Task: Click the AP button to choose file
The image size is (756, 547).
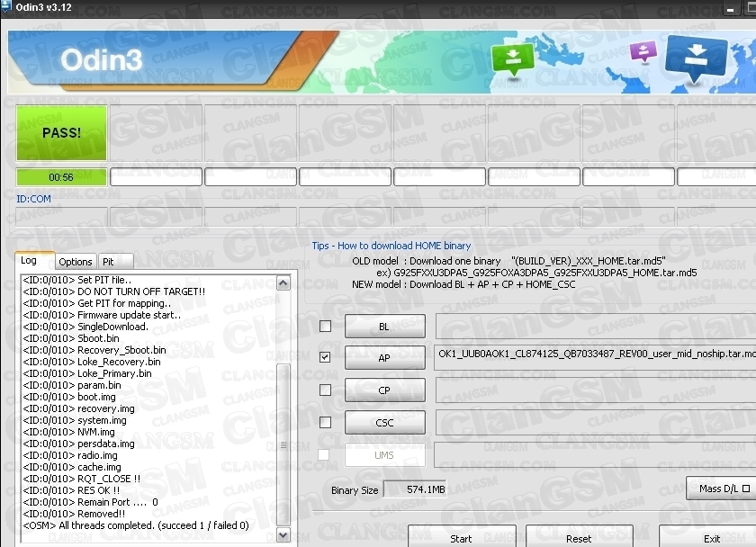Action: tap(385, 357)
